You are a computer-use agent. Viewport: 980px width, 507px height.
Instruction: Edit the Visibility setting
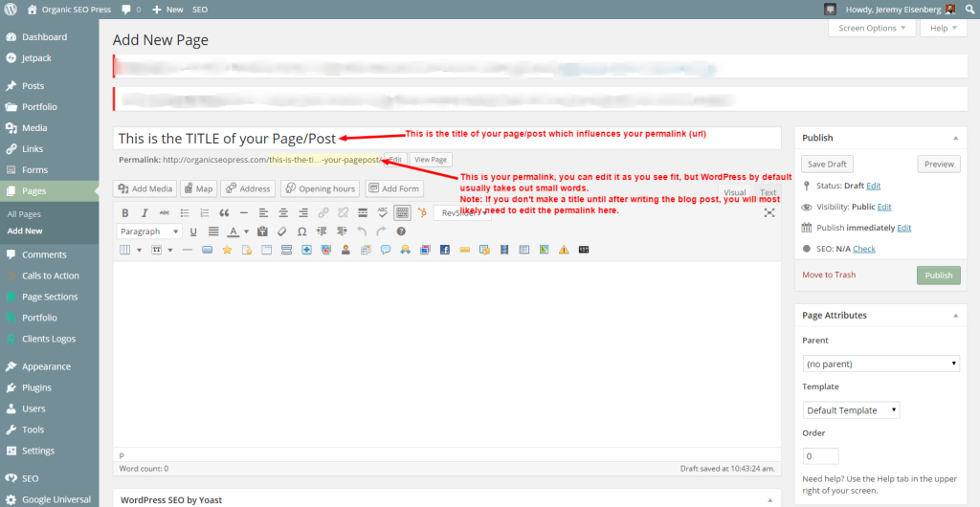click(x=884, y=207)
